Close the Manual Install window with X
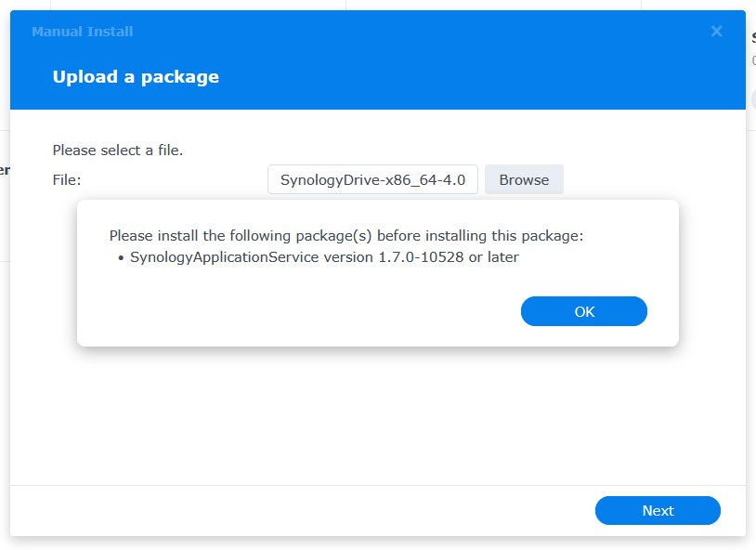756x550 pixels. (x=716, y=32)
